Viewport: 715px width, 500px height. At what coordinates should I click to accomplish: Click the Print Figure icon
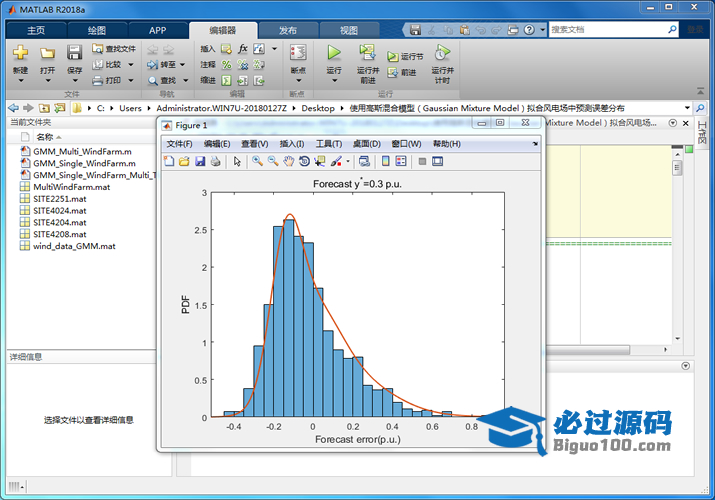coord(216,161)
